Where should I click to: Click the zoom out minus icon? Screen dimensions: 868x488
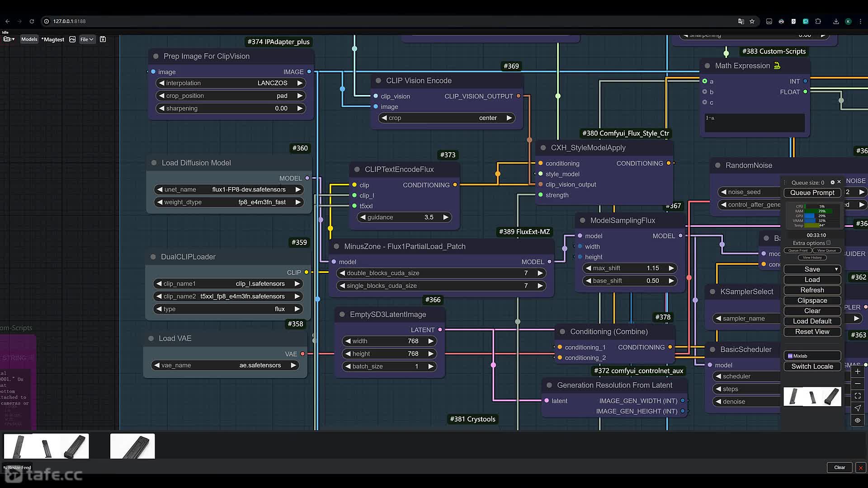(858, 384)
